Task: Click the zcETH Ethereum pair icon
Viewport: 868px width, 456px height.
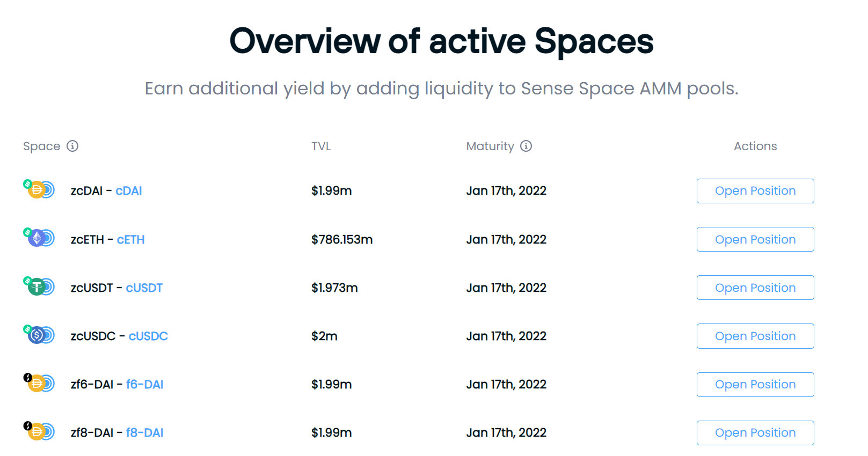Action: click(39, 238)
